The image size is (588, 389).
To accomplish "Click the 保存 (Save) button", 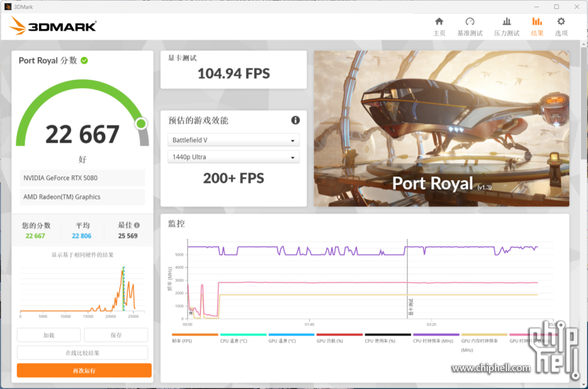I will click(x=116, y=335).
